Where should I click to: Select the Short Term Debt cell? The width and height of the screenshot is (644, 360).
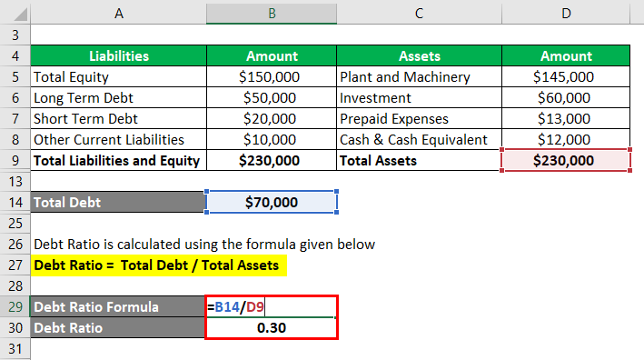click(x=119, y=119)
